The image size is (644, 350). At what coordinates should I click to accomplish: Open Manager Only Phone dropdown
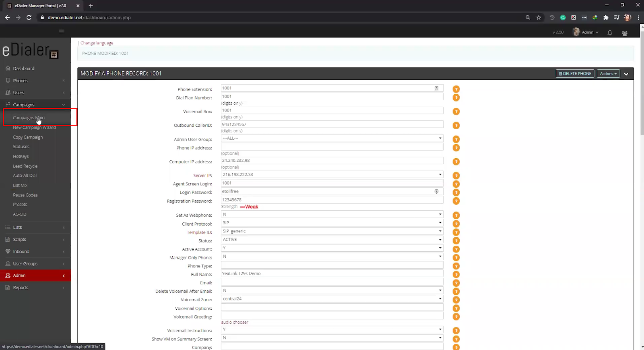tap(332, 257)
